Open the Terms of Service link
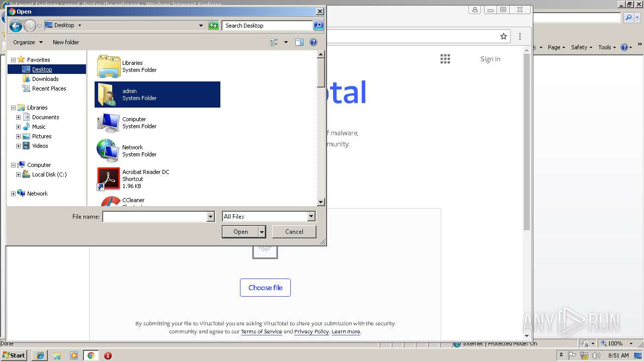This screenshot has width=644, height=362. [261, 332]
